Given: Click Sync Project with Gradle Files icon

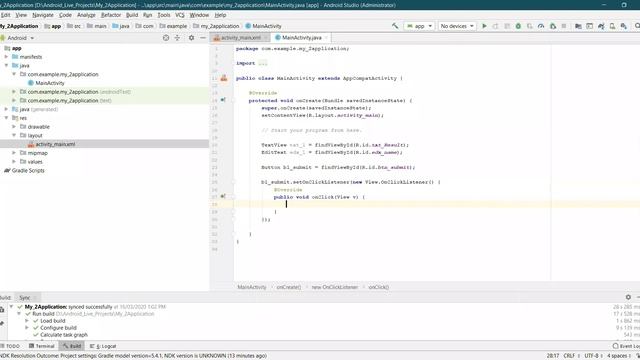Looking at the screenshot, I should (601, 26).
